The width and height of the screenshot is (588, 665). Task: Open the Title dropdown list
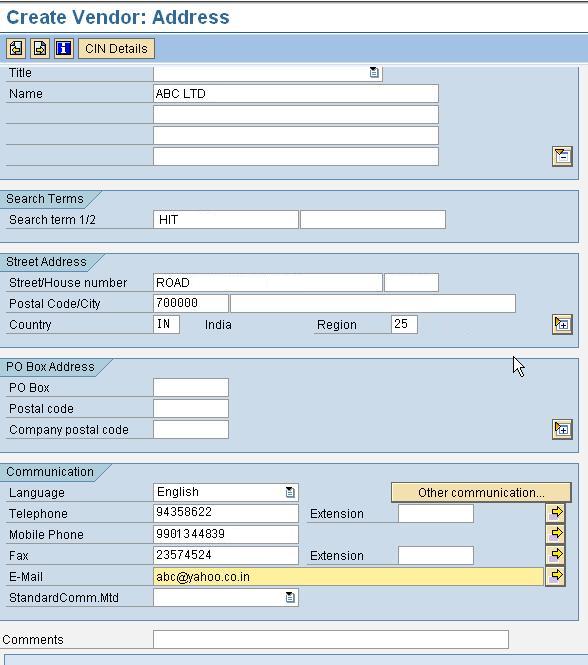(374, 73)
